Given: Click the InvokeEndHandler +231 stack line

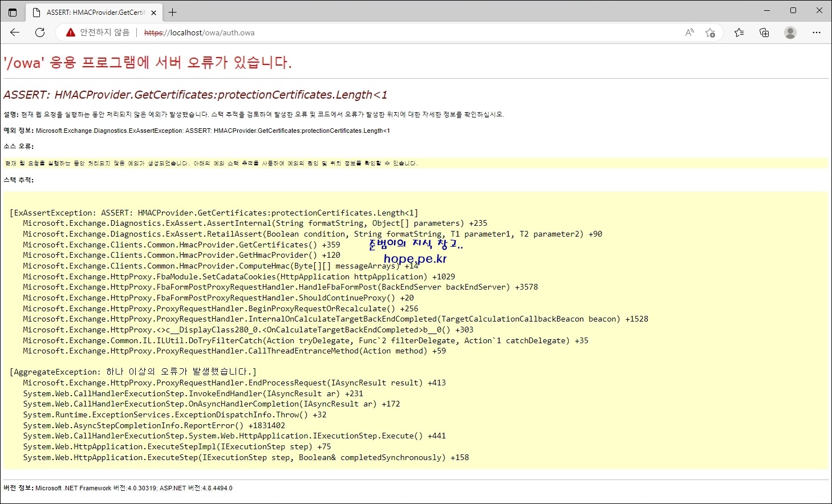Looking at the screenshot, I should pos(193,394).
